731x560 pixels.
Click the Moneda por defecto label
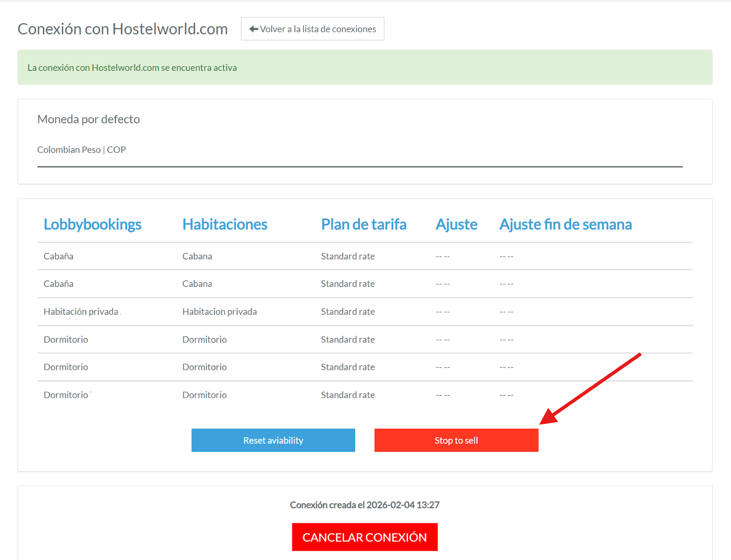pos(89,120)
